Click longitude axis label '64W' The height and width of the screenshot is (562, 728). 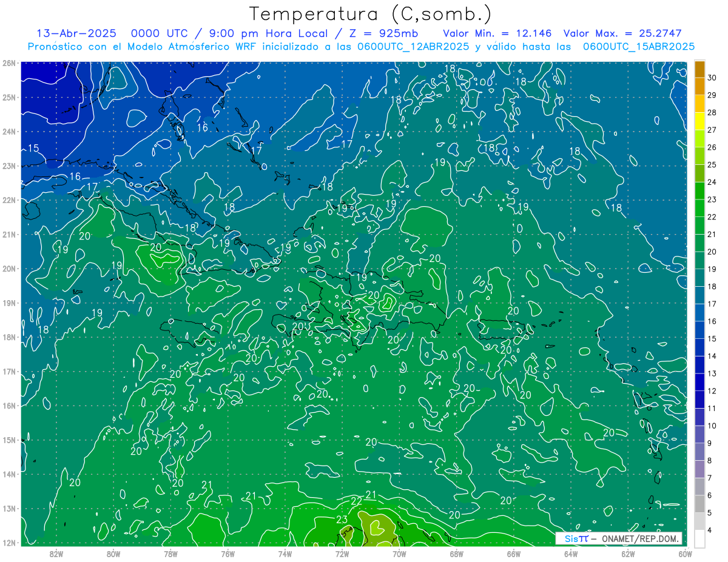click(x=571, y=553)
